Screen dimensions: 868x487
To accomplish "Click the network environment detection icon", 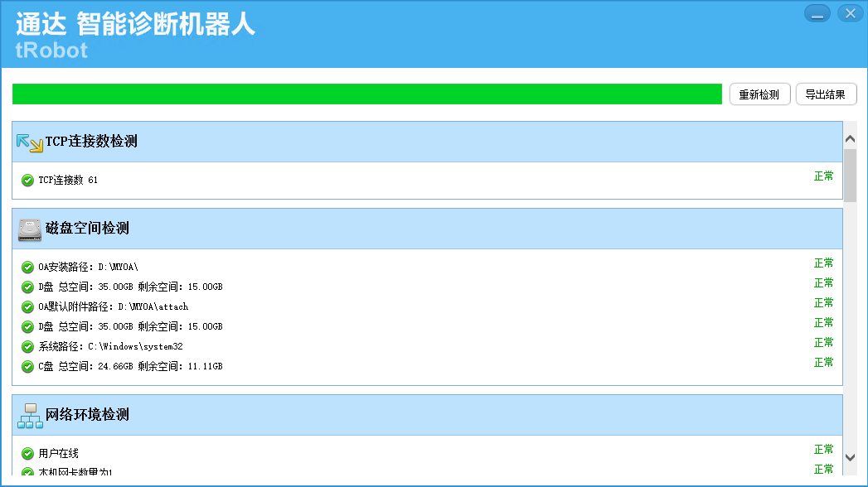I will coord(30,416).
